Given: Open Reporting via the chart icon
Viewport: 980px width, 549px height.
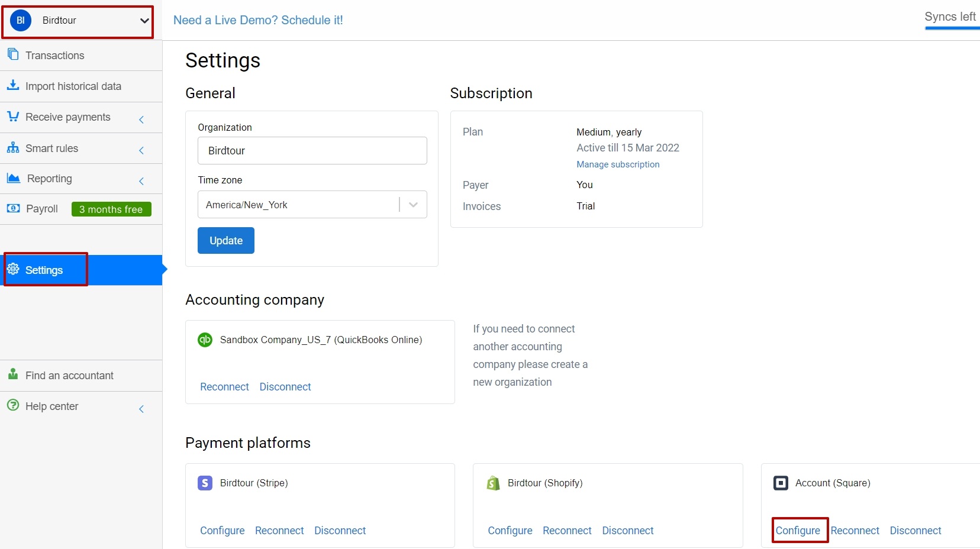Looking at the screenshot, I should coord(13,178).
